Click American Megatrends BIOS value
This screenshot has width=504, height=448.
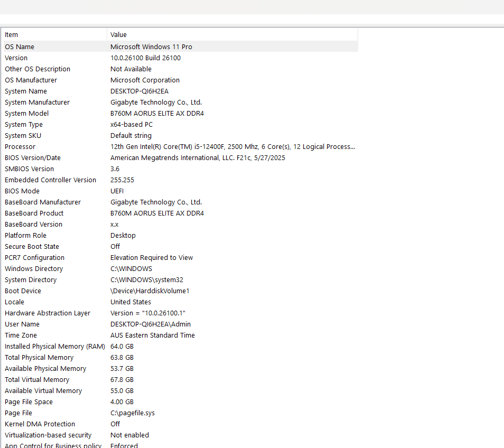198,157
